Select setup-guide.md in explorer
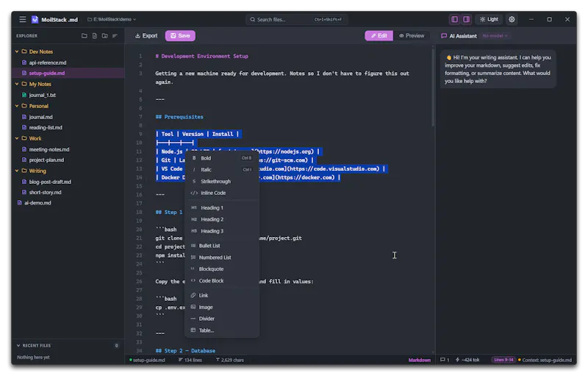Image resolution: width=588 pixels, height=376 pixels. (x=68, y=73)
